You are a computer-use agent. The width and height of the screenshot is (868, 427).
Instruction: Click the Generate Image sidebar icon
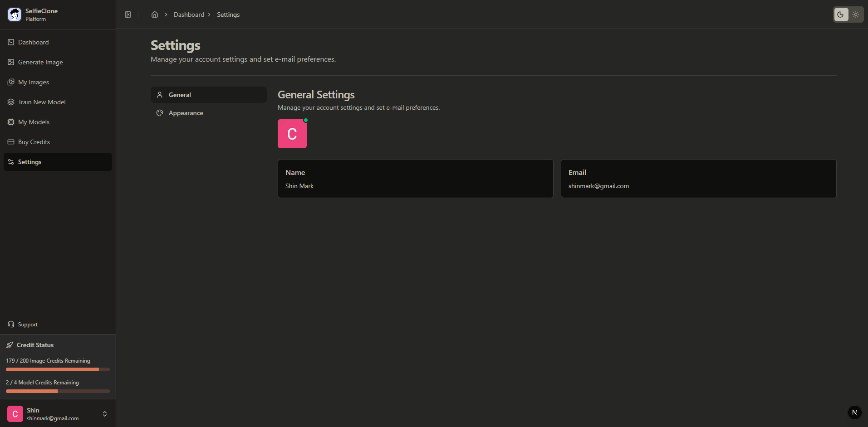(x=11, y=62)
